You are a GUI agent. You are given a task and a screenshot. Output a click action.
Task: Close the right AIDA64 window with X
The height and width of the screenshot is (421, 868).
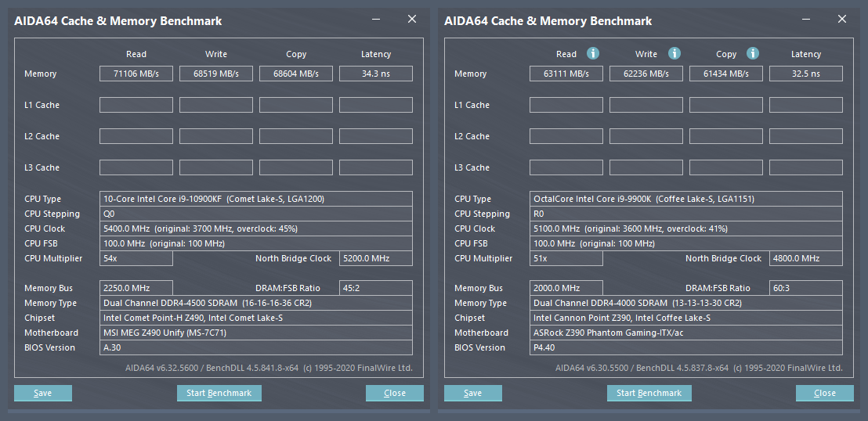pos(842,20)
